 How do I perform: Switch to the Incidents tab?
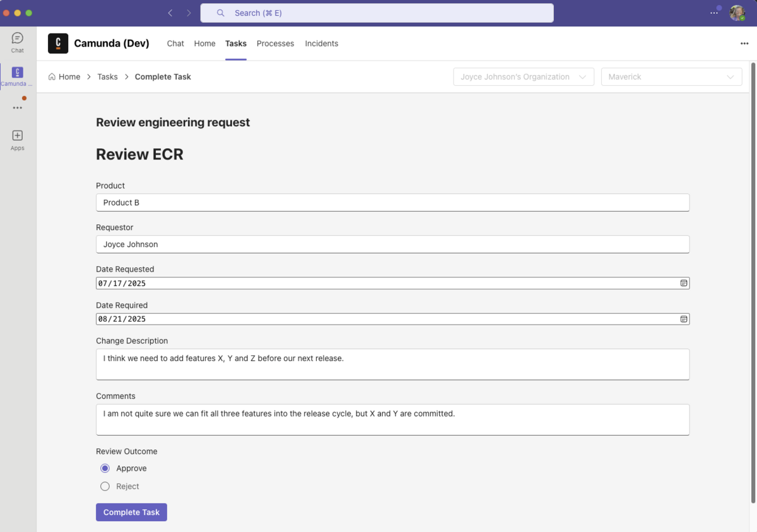321,43
